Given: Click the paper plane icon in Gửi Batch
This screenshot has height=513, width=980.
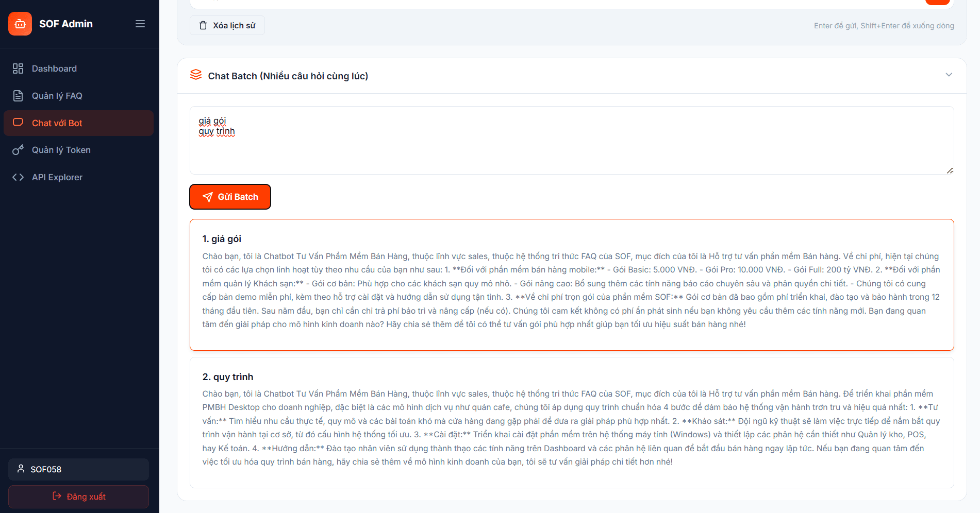Looking at the screenshot, I should click(x=208, y=196).
